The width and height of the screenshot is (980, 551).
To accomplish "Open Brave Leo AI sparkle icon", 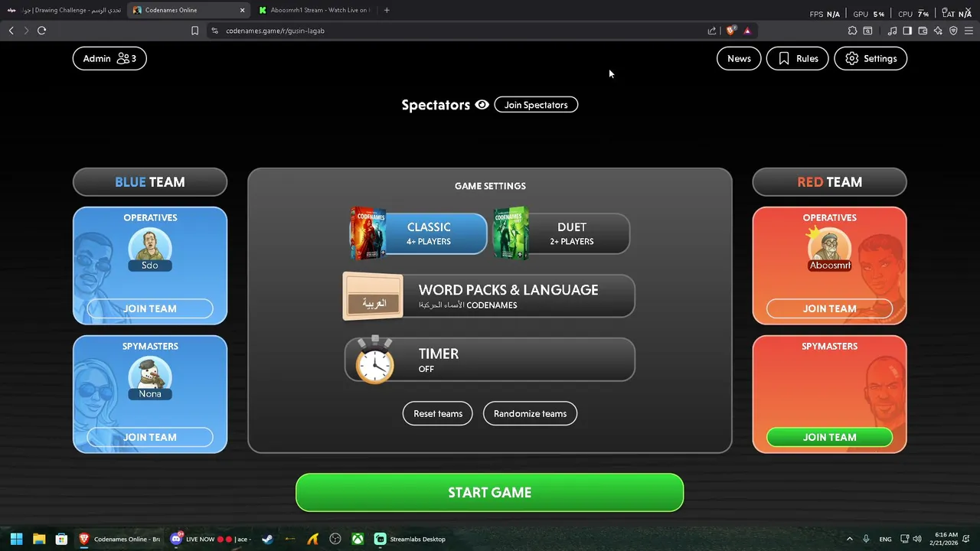I will pyautogui.click(x=938, y=31).
